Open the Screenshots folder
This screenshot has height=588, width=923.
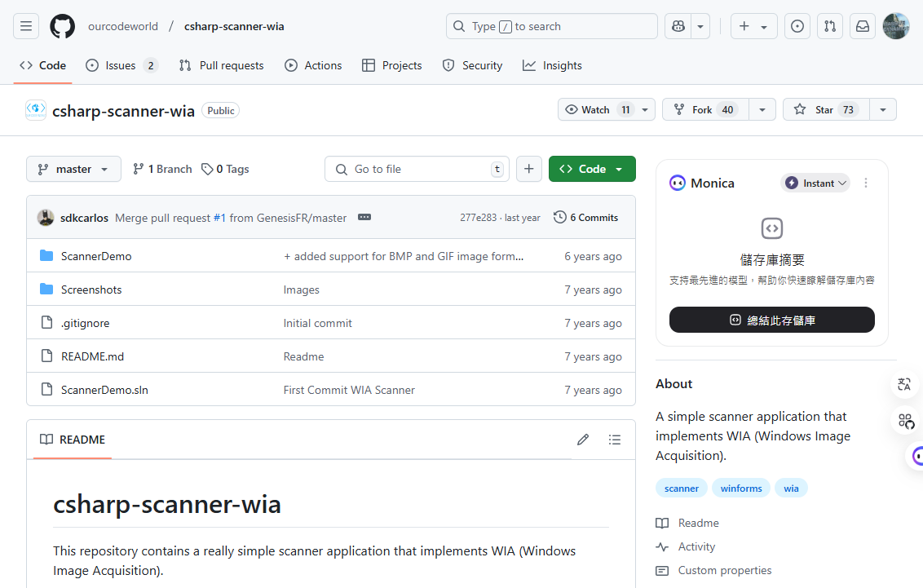pos(91,290)
